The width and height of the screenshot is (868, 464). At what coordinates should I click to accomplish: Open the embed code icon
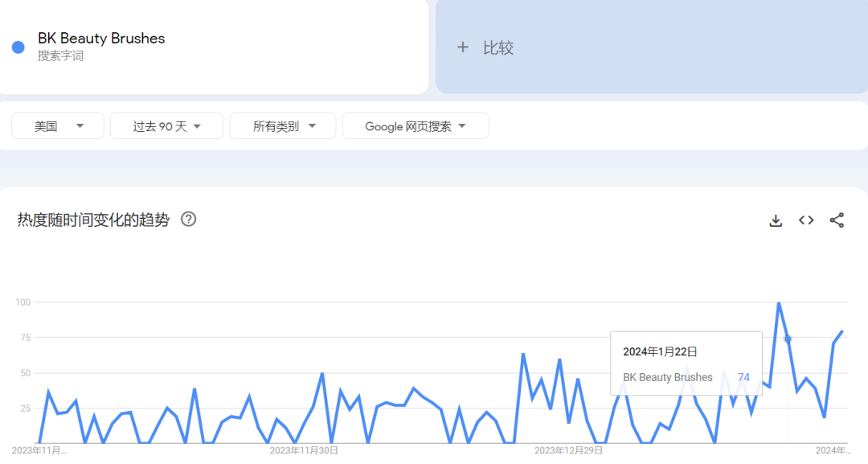(x=806, y=220)
